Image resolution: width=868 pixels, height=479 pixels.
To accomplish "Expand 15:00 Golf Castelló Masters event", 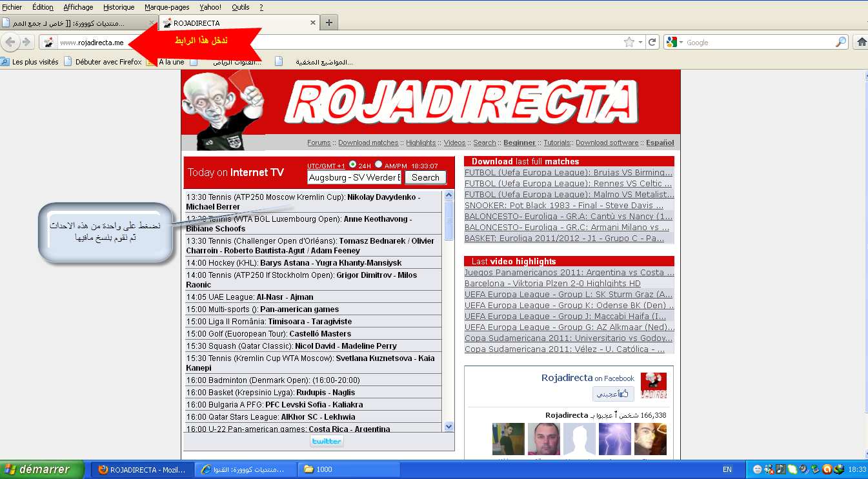I will coord(313,334).
